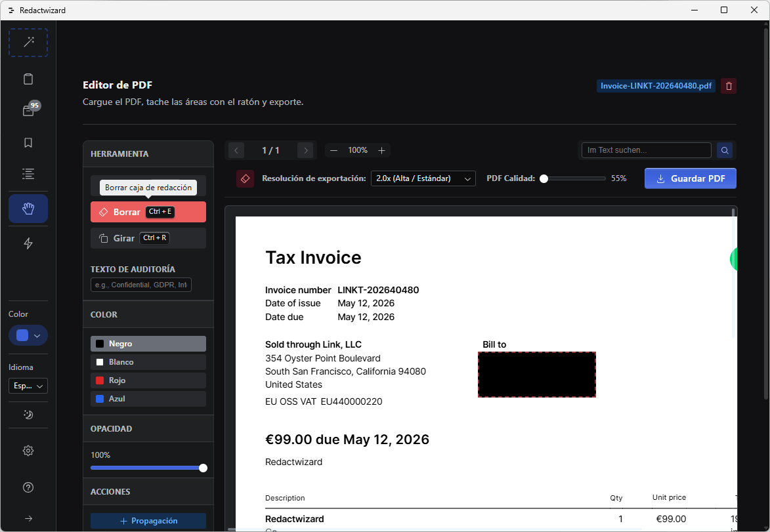Zoom out with the minus icon
770x532 pixels.
(334, 150)
